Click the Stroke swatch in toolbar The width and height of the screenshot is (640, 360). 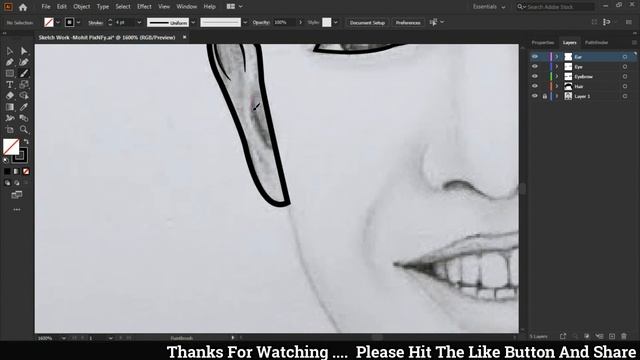(20, 156)
